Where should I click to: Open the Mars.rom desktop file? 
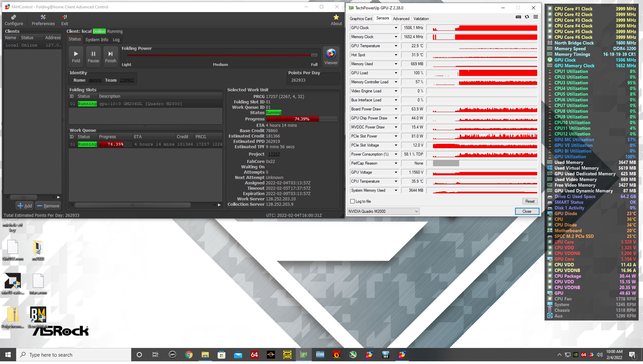click(x=38, y=284)
